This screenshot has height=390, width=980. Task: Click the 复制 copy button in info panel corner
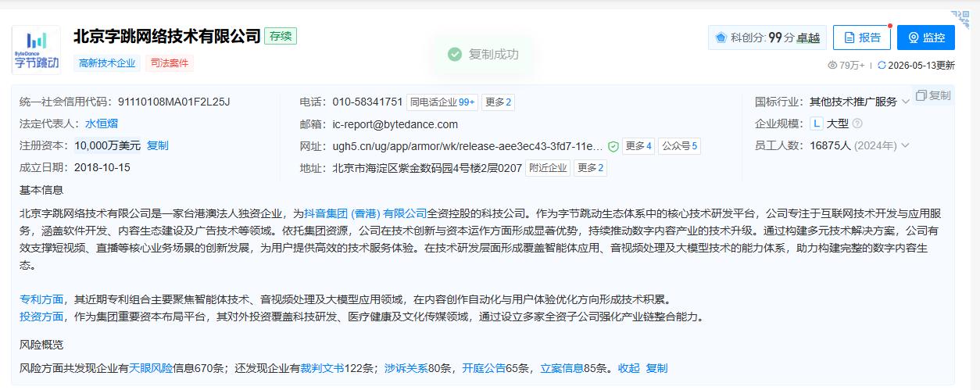933,95
